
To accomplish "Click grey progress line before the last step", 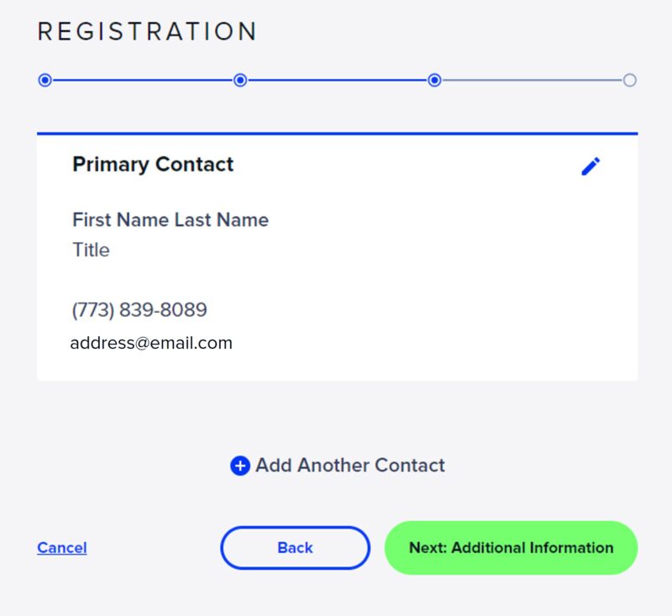I will pyautogui.click(x=532, y=81).
